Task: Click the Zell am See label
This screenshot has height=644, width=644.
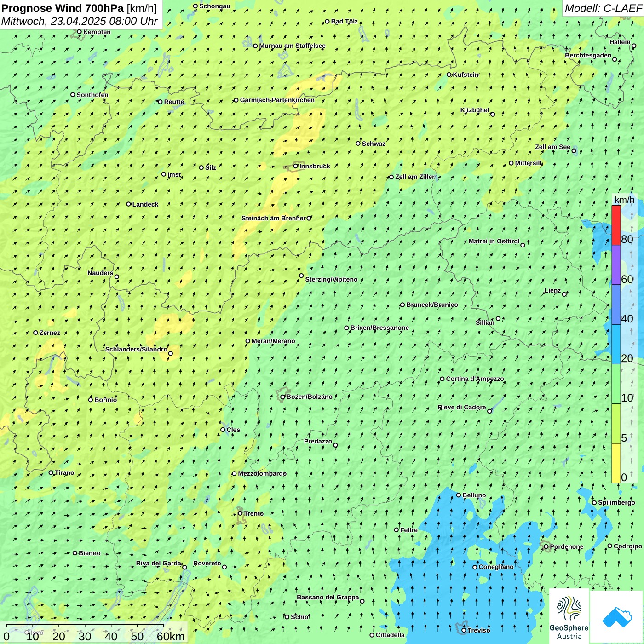Action: [552, 147]
